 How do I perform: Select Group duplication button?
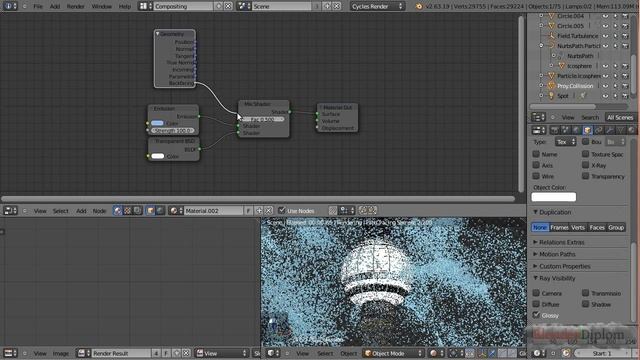616,227
